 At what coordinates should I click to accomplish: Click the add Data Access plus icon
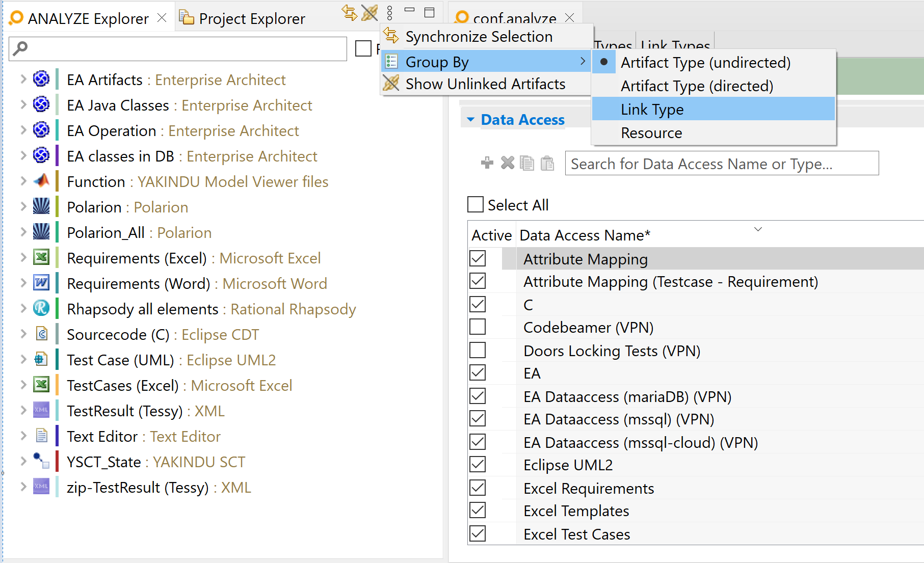487,163
